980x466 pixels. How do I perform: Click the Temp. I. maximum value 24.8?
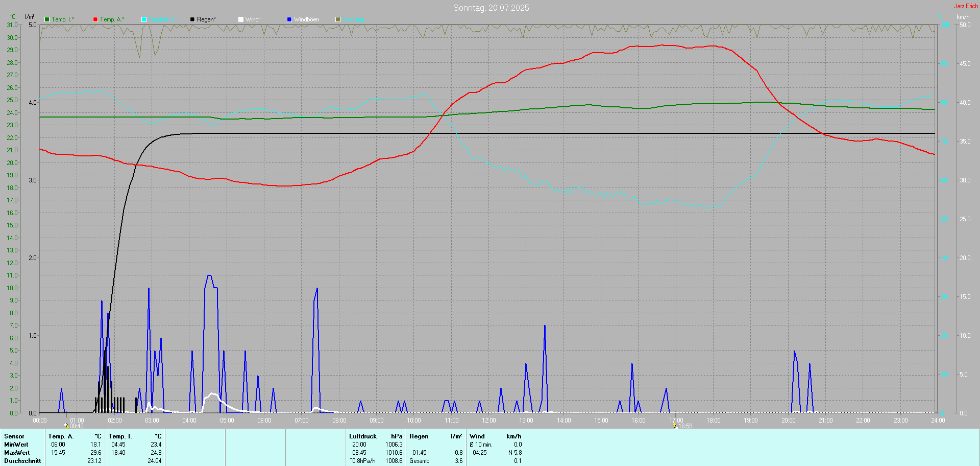click(x=156, y=453)
